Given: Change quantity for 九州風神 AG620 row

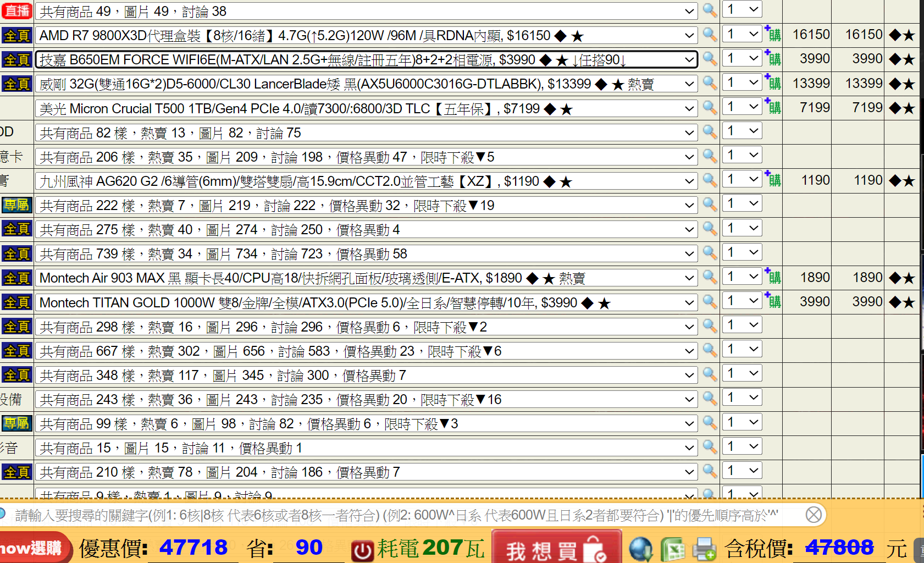Looking at the screenshot, I should [x=742, y=179].
